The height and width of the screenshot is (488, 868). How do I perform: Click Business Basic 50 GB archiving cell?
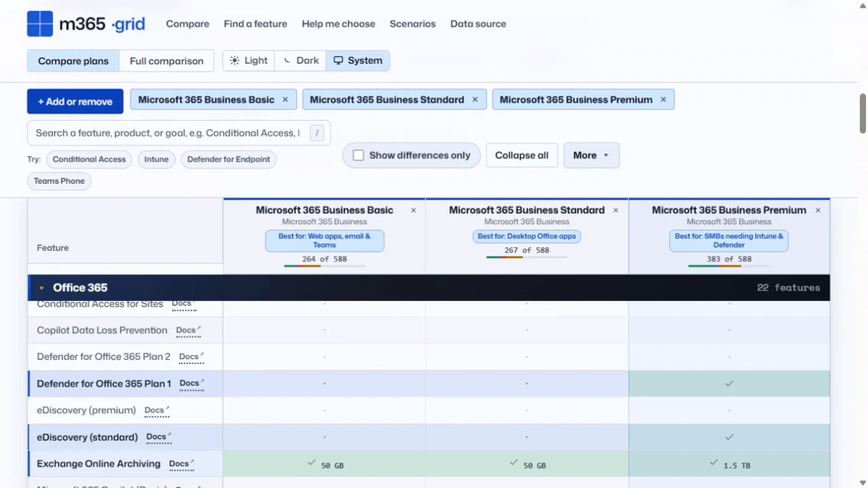coord(324,464)
